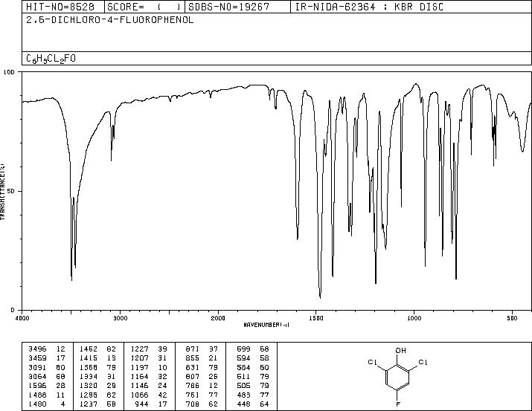Select the WAVENUMBER axis title

(266, 325)
